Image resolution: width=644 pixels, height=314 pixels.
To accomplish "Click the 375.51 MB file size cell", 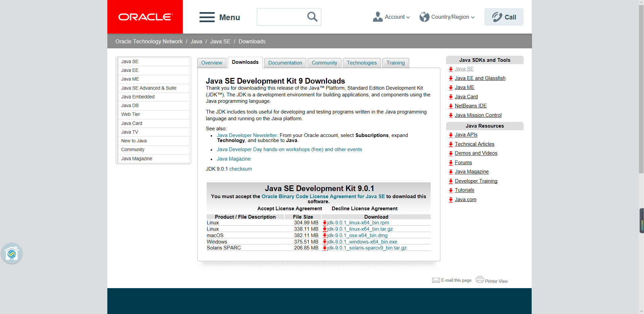I will click(303, 242).
